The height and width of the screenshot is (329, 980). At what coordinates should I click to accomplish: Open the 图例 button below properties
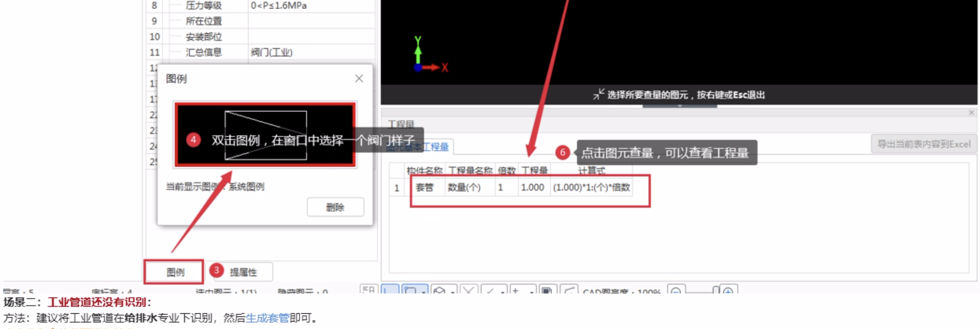tap(174, 272)
